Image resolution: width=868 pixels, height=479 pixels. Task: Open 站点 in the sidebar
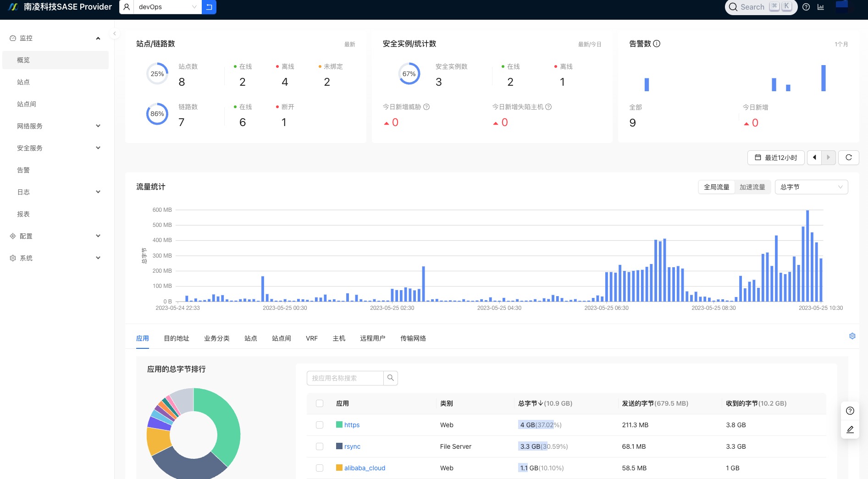pos(55,82)
